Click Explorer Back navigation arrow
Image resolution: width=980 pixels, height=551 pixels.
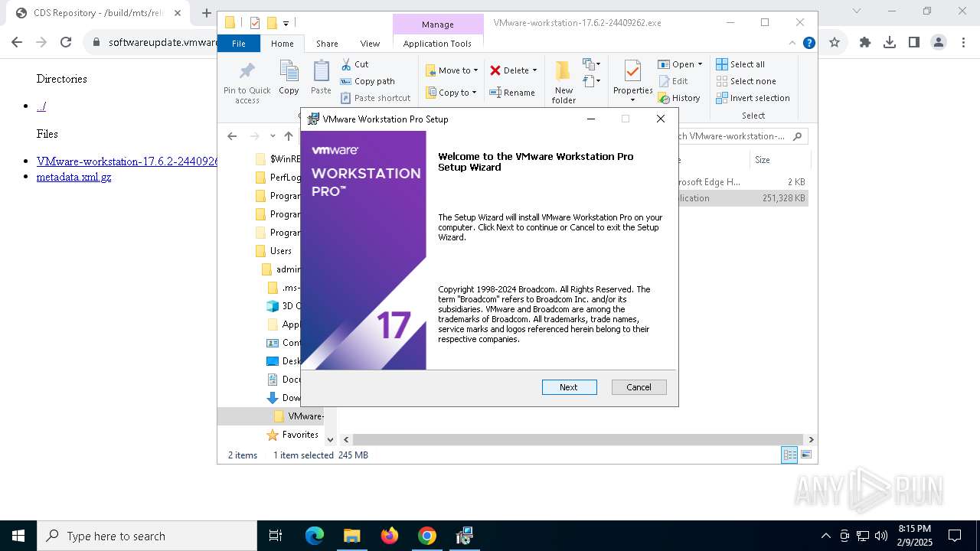232,136
